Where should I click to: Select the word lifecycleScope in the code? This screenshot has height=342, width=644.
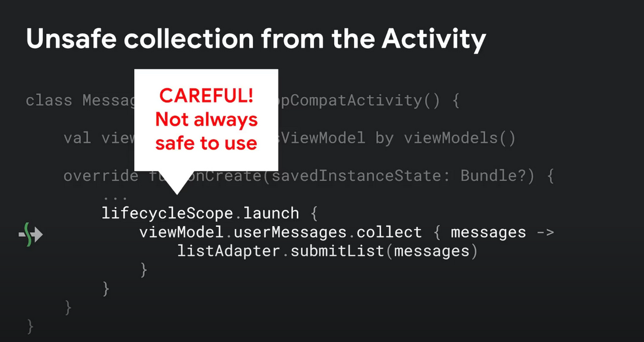168,213
